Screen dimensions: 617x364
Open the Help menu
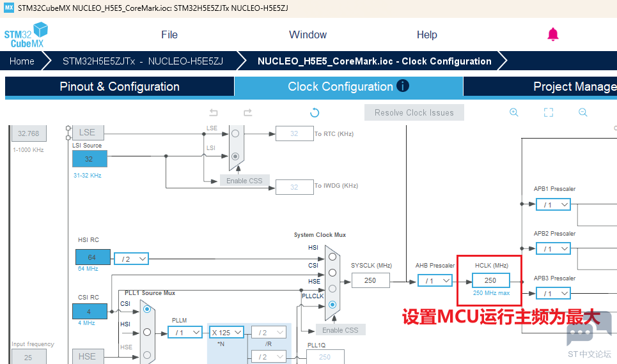coord(427,34)
